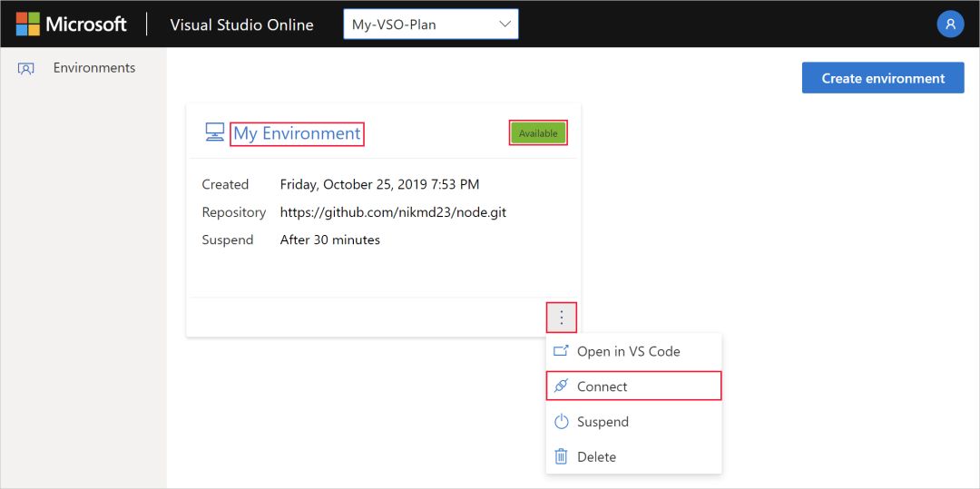The image size is (980, 489).
Task: Choose Open in VS Code menu entry
Action: pyautogui.click(x=633, y=351)
